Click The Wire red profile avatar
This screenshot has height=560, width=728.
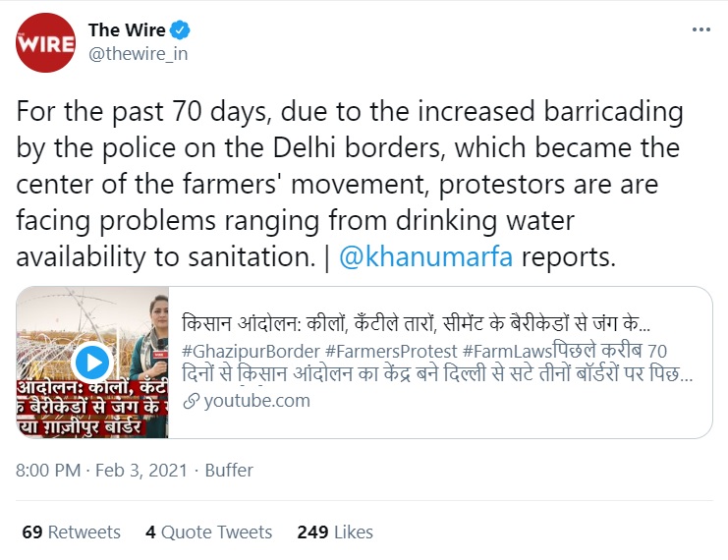45,42
